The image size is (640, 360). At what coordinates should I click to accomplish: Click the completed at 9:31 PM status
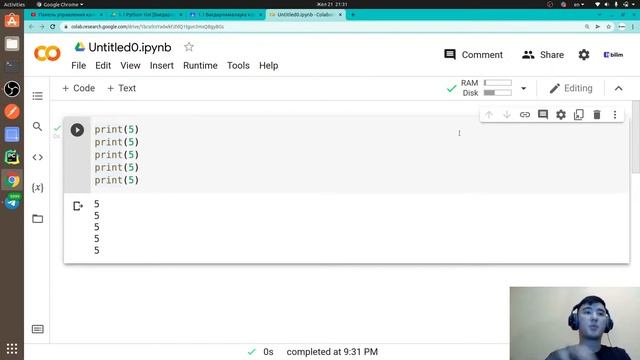point(332,352)
